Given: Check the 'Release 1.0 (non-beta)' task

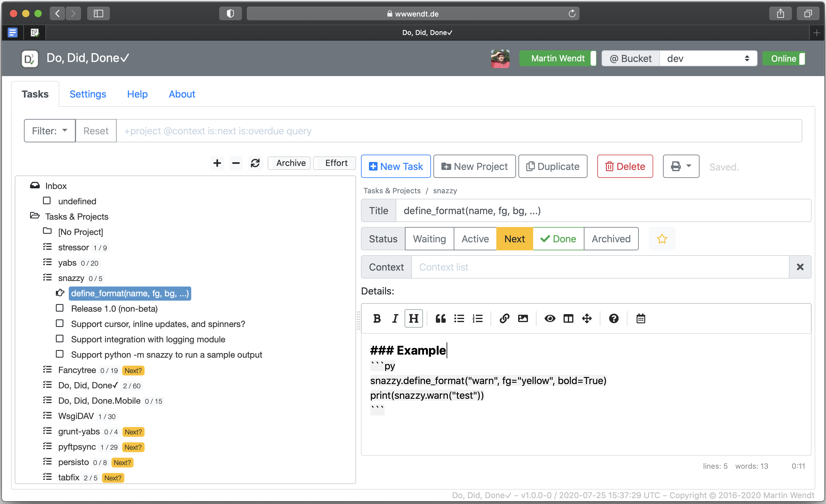Looking at the screenshot, I should tap(60, 308).
